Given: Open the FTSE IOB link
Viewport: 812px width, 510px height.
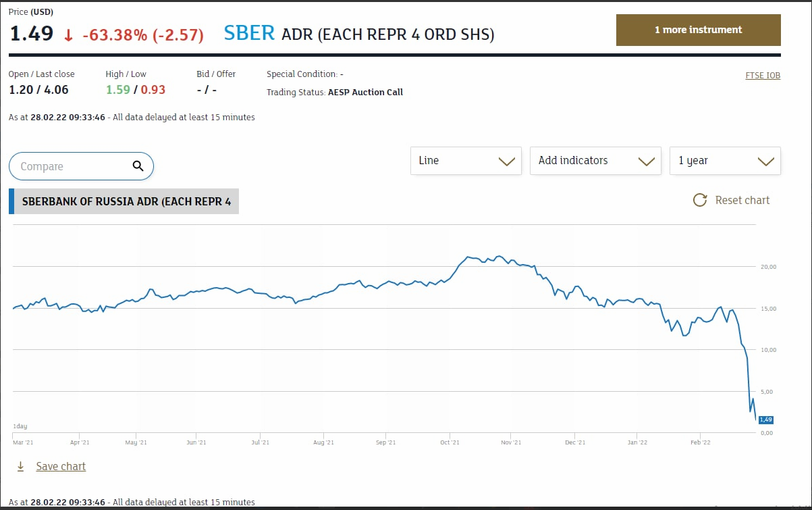Looking at the screenshot, I should click(x=762, y=76).
